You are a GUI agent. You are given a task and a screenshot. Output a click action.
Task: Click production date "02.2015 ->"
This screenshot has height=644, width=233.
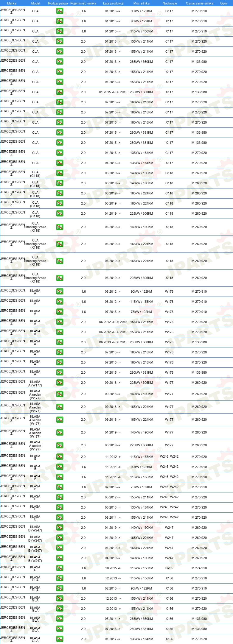[113, 588]
